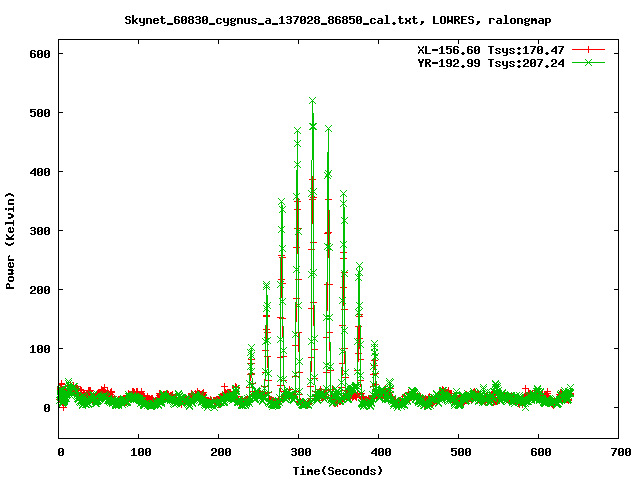Click the 600 tick label on y-axis
This screenshot has height=480, width=640.
(40, 54)
